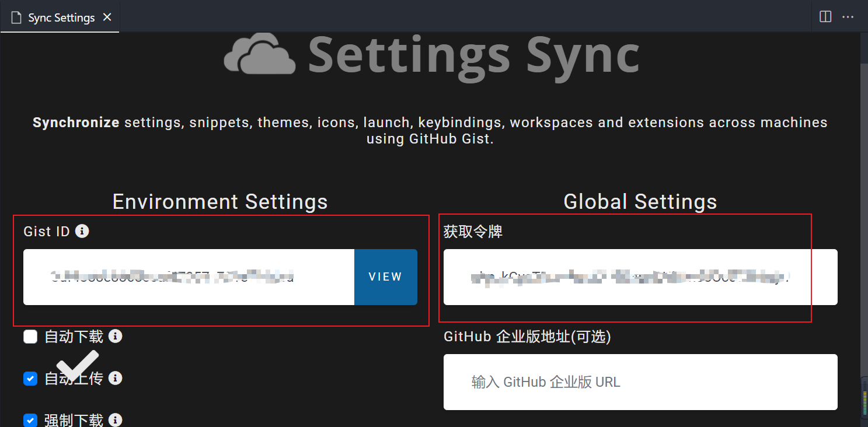Focus the Gist ID input field
This screenshot has width=868, height=427.
189,277
